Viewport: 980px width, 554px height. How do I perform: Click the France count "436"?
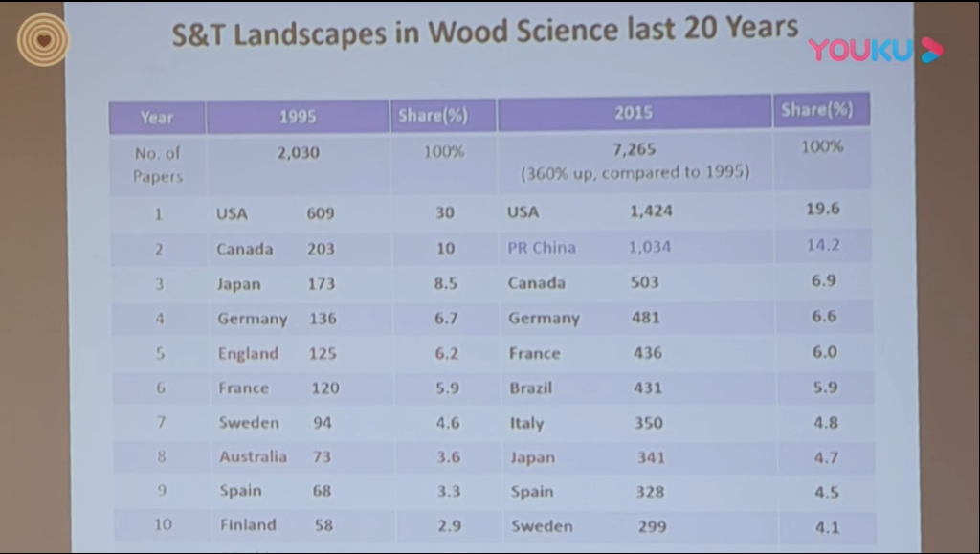[x=648, y=353]
